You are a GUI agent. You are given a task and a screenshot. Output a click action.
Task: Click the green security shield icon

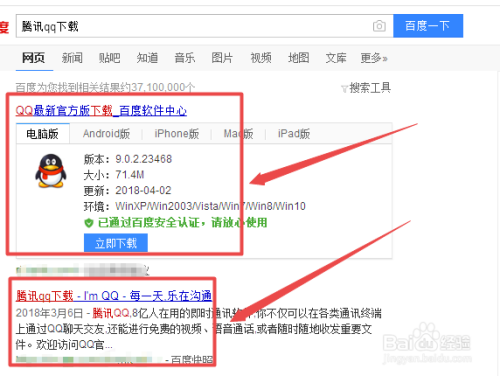[x=89, y=223]
